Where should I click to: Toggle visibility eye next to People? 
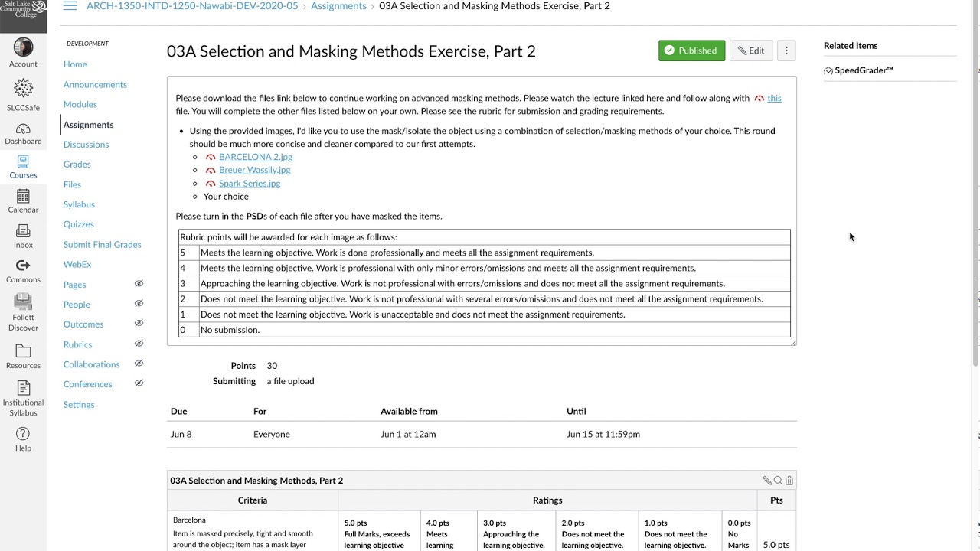click(x=139, y=304)
